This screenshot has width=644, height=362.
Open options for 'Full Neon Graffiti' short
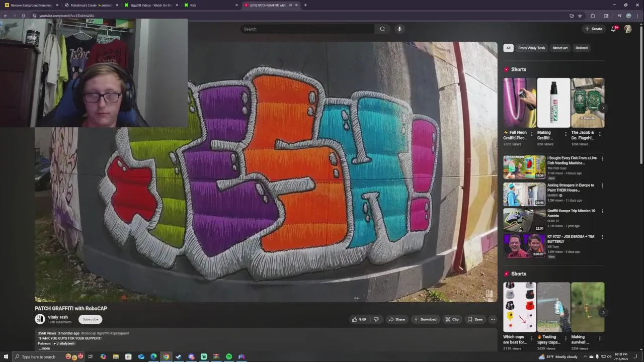[532, 134]
